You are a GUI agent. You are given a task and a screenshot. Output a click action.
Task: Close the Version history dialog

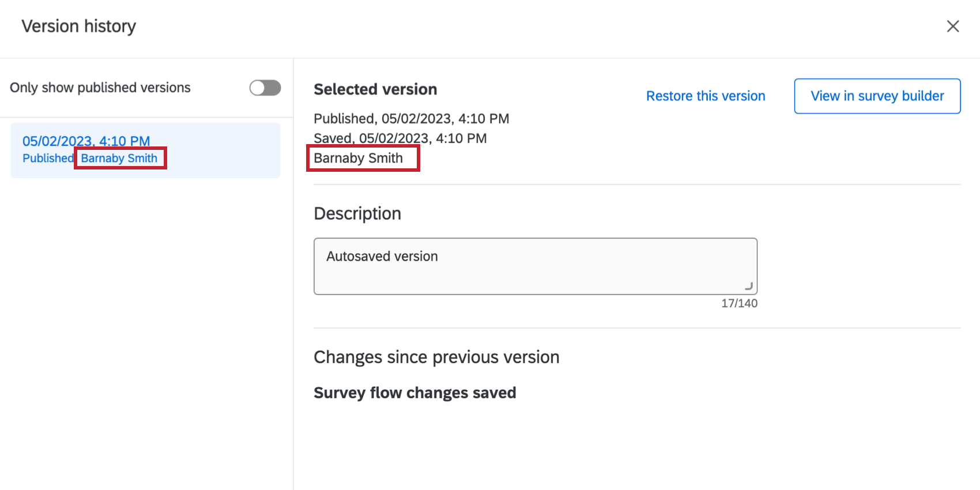tap(953, 27)
